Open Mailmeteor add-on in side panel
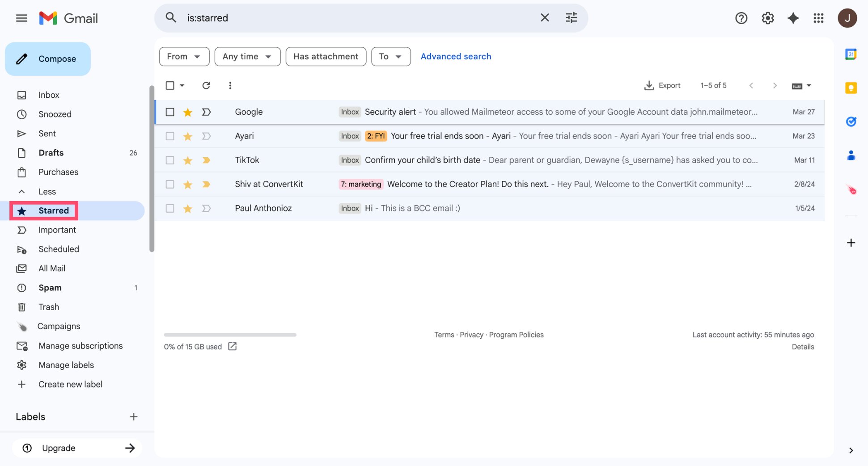 851,190
